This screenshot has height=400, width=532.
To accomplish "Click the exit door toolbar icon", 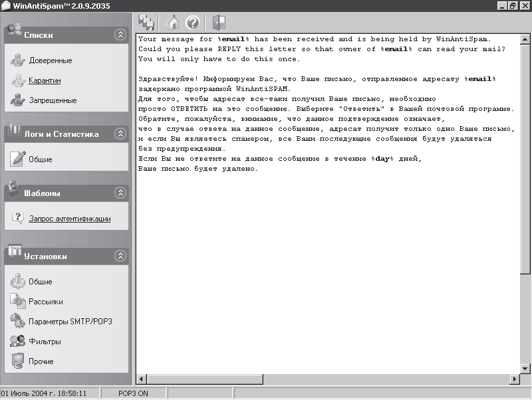I will (219, 23).
